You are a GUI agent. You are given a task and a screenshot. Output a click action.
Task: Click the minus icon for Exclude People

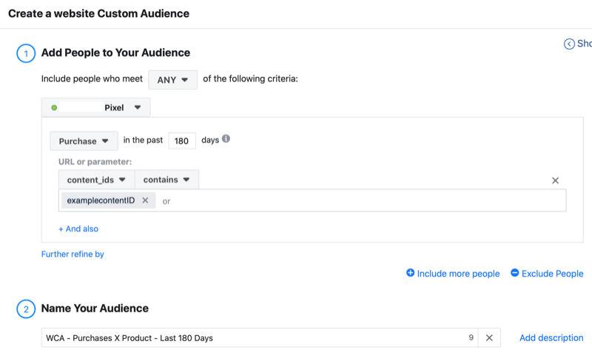(515, 273)
